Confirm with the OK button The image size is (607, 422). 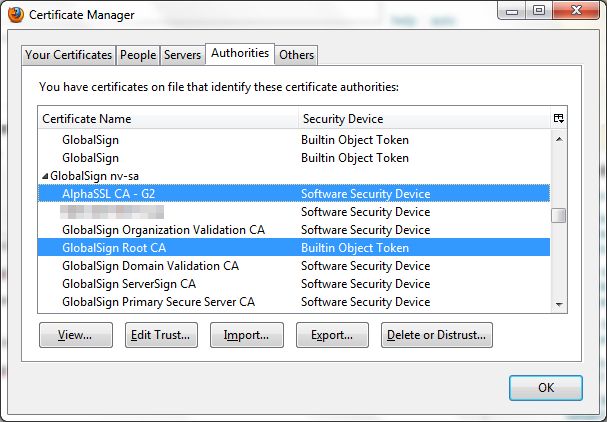click(x=545, y=388)
